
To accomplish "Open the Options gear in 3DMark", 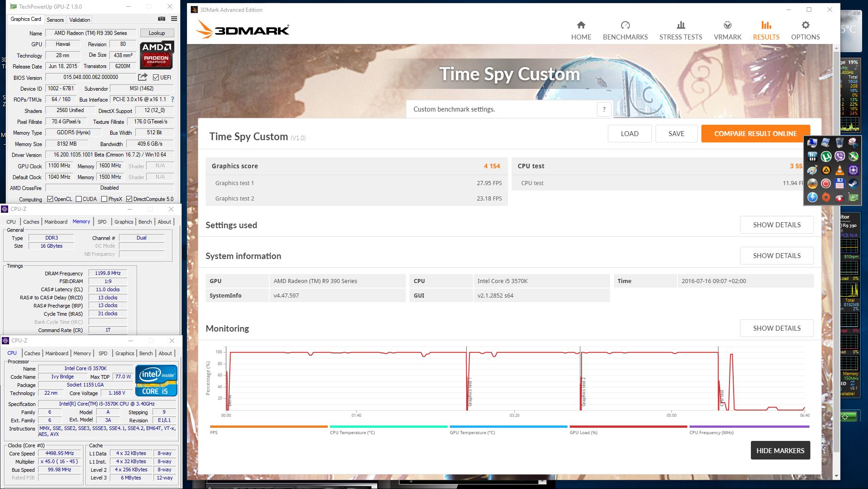I will [805, 25].
